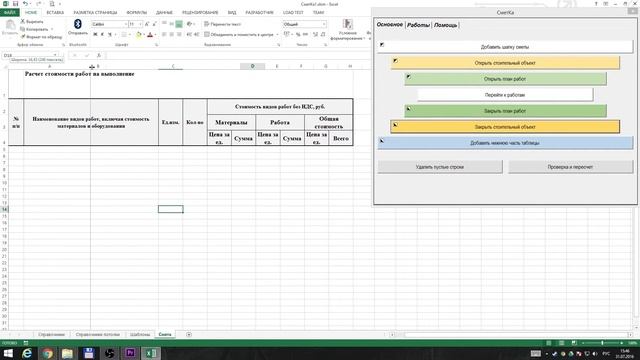The image size is (640, 360).
Task: Open the Разработчик ribbon tab
Action: click(259, 12)
